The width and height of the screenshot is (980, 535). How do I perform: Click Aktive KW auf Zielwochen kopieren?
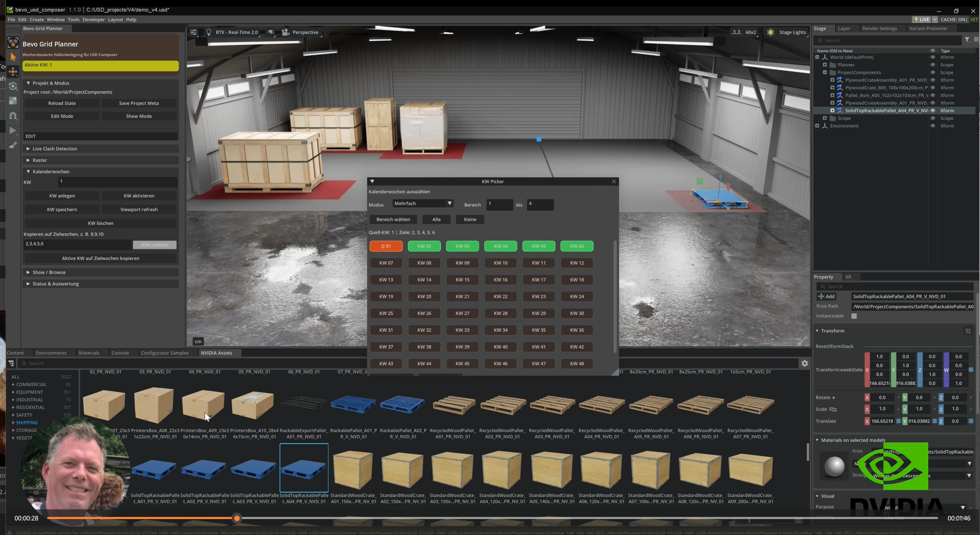coord(100,258)
